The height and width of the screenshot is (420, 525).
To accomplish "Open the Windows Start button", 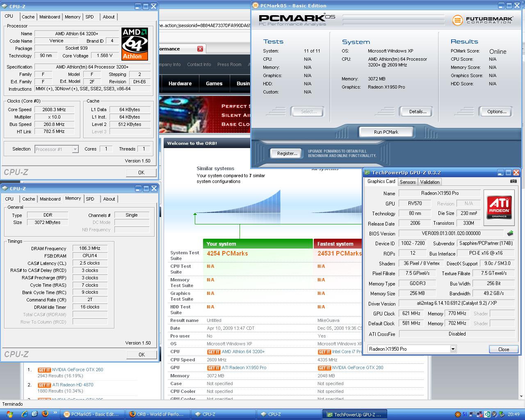I will tap(9, 414).
